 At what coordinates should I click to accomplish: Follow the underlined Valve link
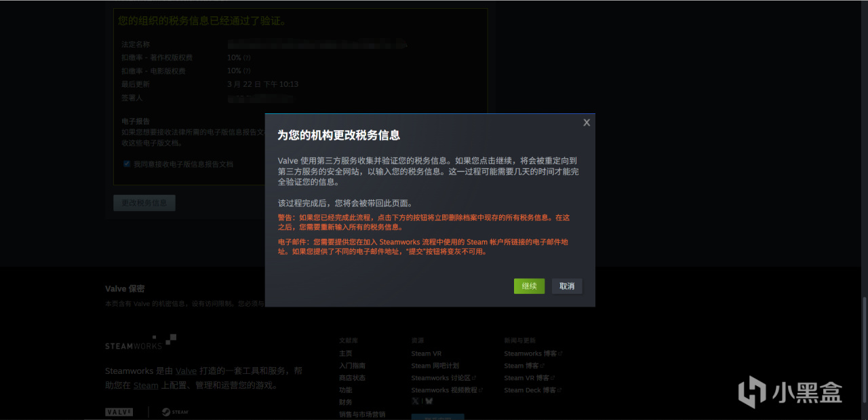point(186,371)
